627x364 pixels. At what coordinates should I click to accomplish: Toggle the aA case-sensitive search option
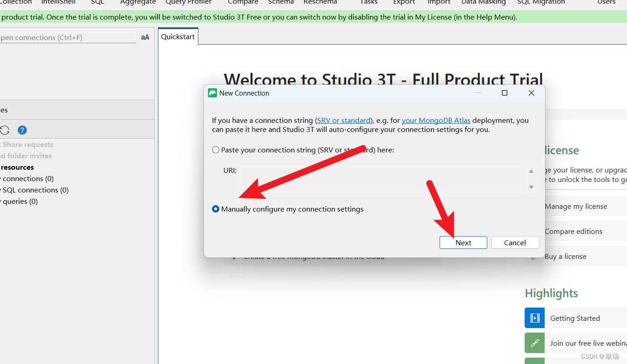[145, 37]
